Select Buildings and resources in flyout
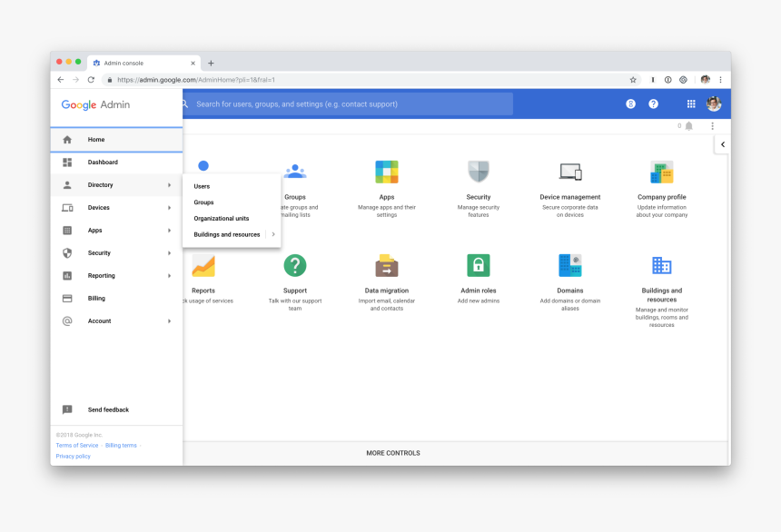 pyautogui.click(x=227, y=234)
